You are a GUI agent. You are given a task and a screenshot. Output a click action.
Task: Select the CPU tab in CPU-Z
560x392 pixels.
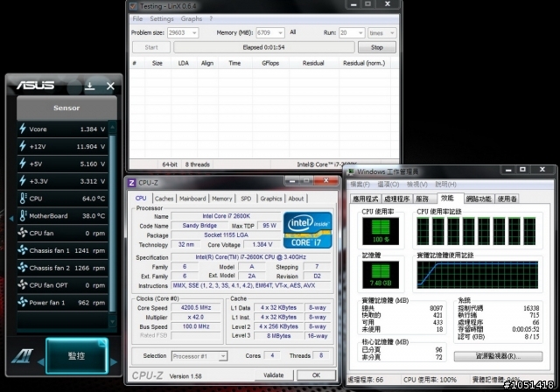(x=141, y=198)
